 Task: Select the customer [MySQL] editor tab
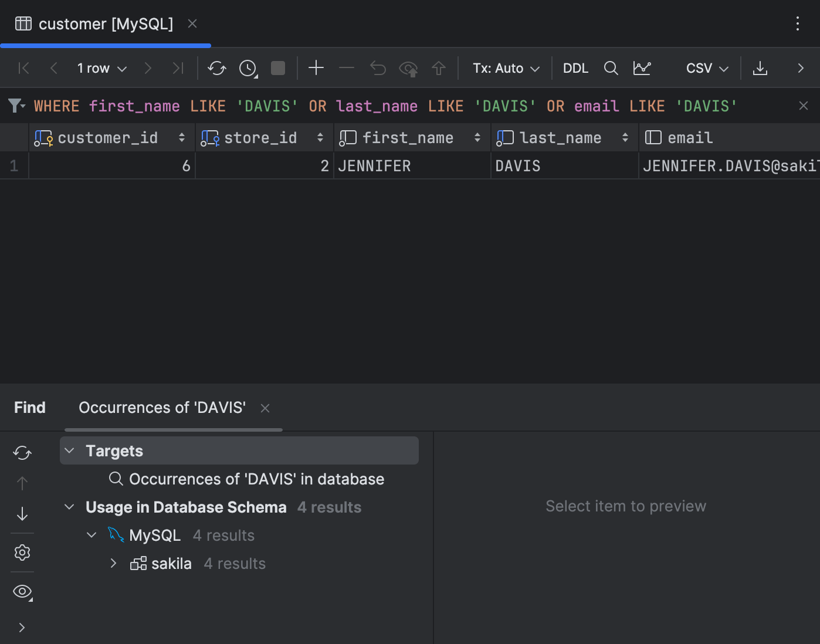click(106, 24)
